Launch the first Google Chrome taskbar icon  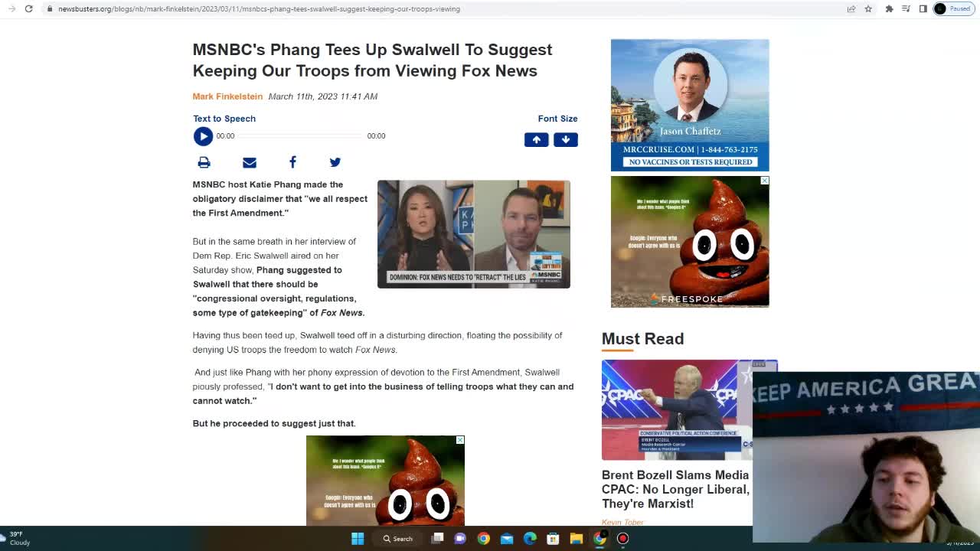point(483,539)
